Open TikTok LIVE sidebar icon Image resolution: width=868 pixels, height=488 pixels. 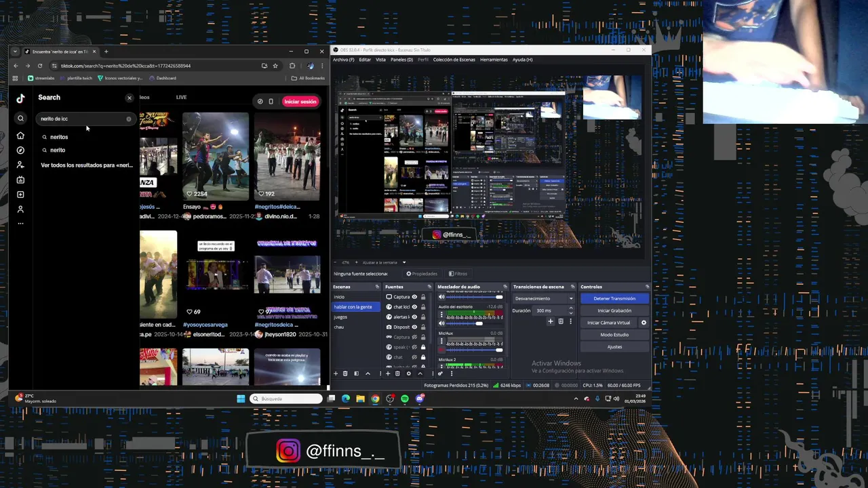(x=20, y=180)
